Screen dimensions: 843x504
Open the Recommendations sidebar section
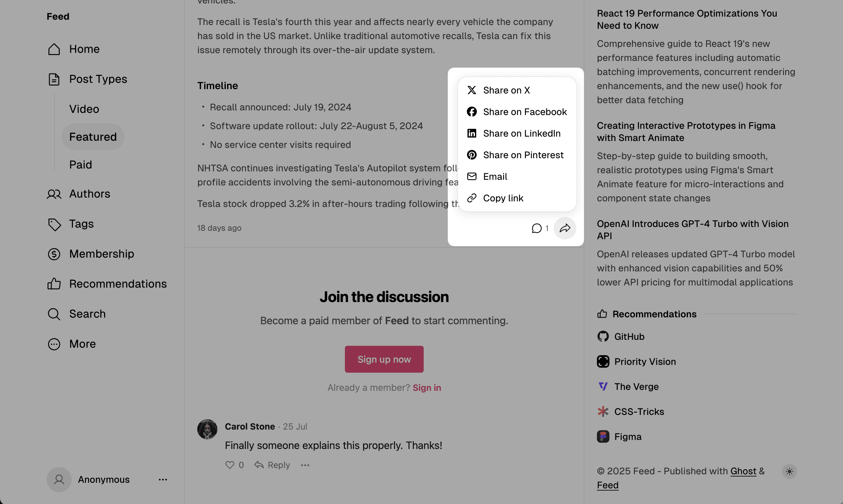pyautogui.click(x=118, y=284)
